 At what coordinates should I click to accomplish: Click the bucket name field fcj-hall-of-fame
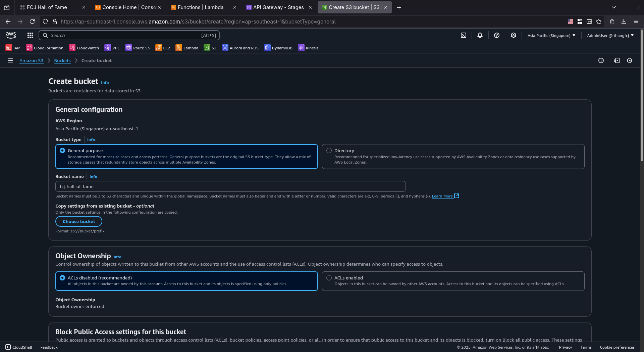tap(230, 186)
